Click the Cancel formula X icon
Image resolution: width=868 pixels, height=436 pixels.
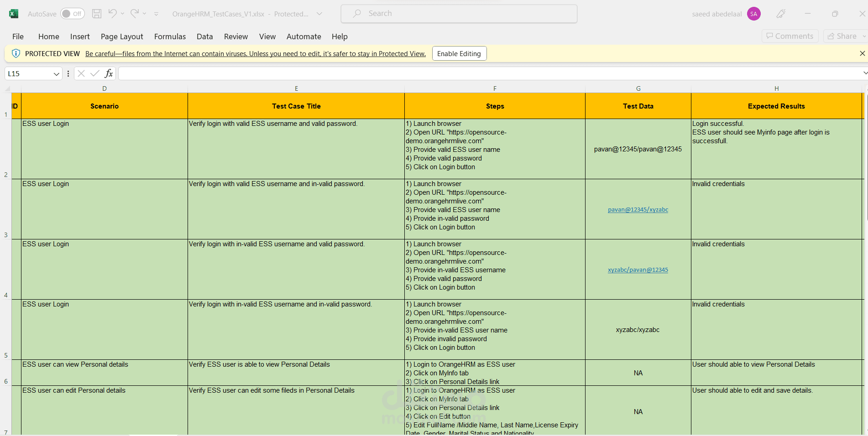(81, 73)
